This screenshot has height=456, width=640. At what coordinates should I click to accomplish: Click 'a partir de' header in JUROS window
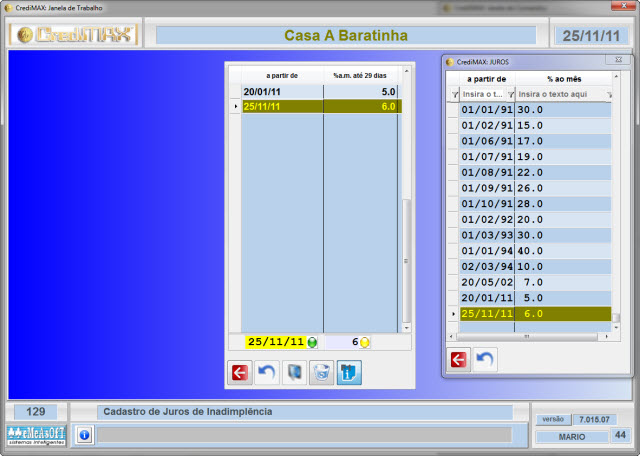click(x=486, y=78)
